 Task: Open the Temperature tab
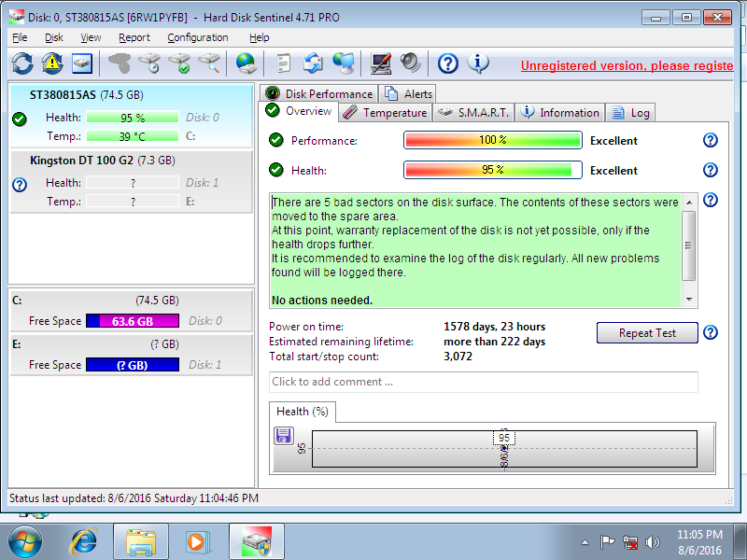click(386, 113)
